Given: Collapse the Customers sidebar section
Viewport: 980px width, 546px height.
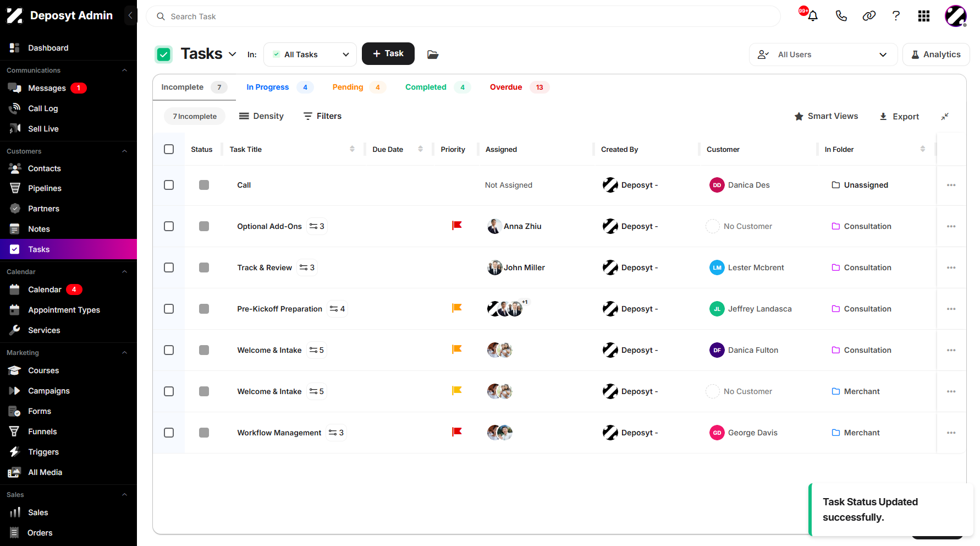Looking at the screenshot, I should [124, 151].
